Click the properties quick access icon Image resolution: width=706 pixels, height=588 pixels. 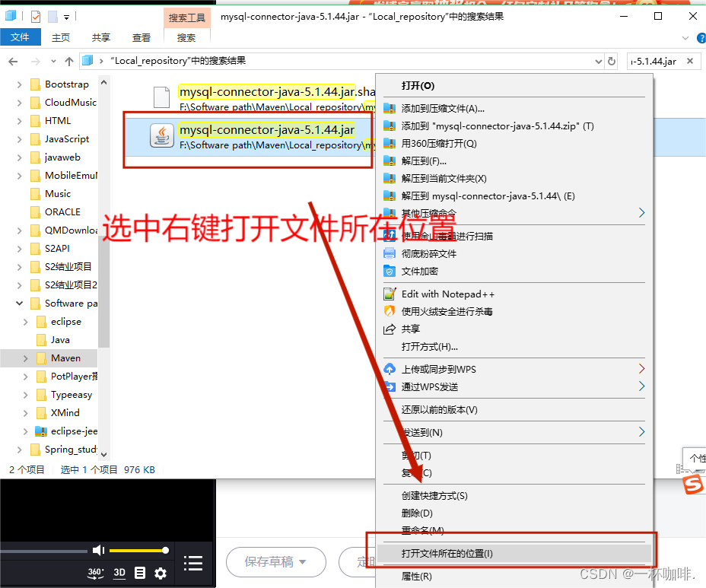pyautogui.click(x=36, y=17)
